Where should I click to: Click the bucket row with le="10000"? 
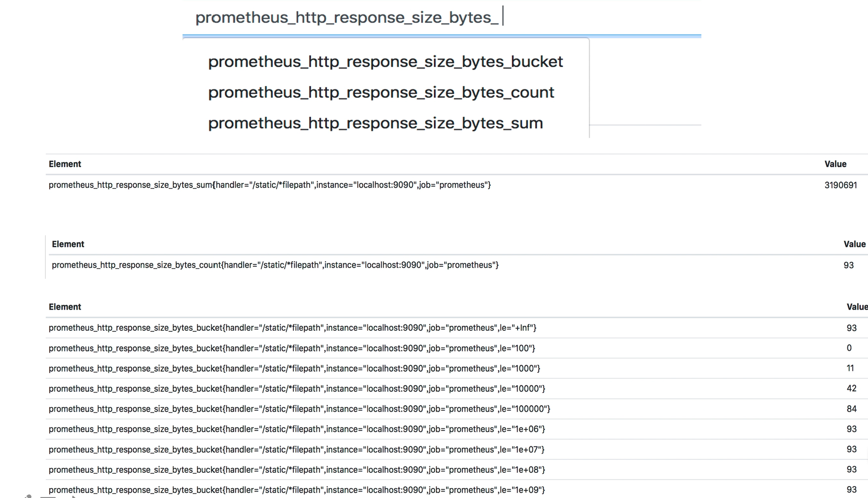pos(297,389)
